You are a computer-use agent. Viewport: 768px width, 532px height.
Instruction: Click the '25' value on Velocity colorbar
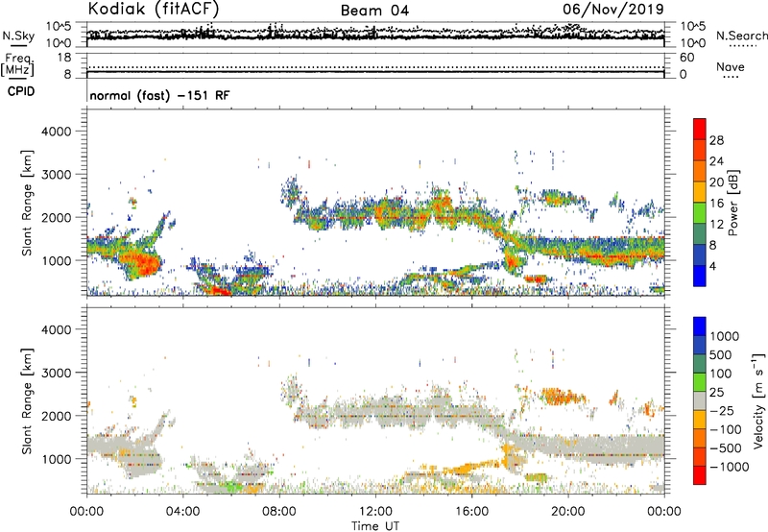click(717, 393)
